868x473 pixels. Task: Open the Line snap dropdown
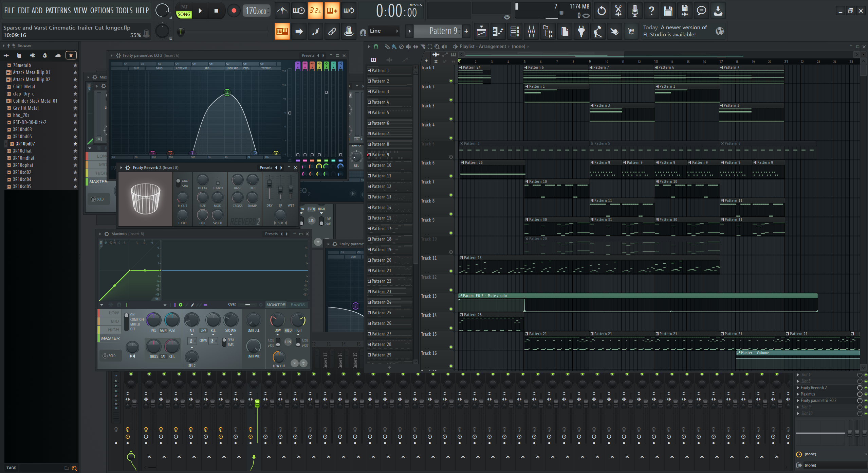tap(384, 31)
